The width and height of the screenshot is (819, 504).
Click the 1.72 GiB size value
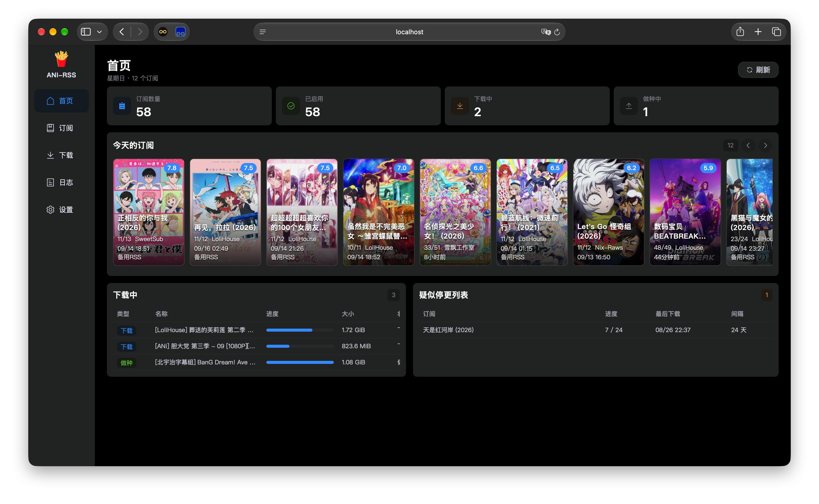click(x=353, y=330)
